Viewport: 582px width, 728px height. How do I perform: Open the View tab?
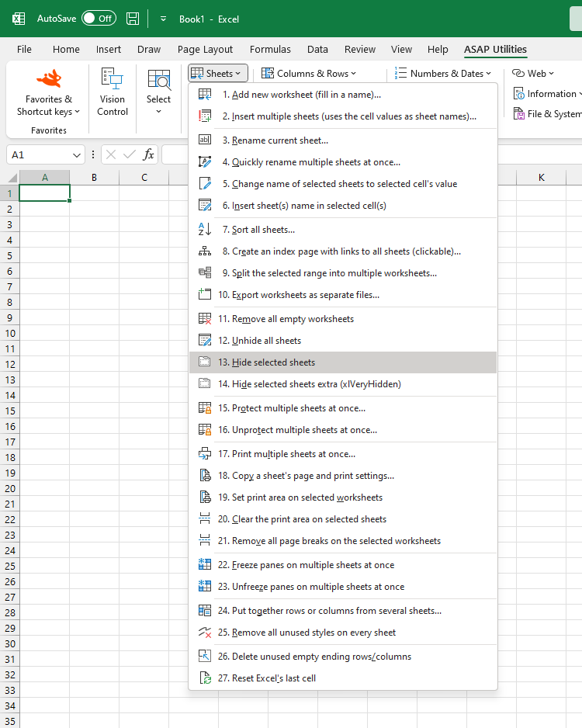pos(401,49)
